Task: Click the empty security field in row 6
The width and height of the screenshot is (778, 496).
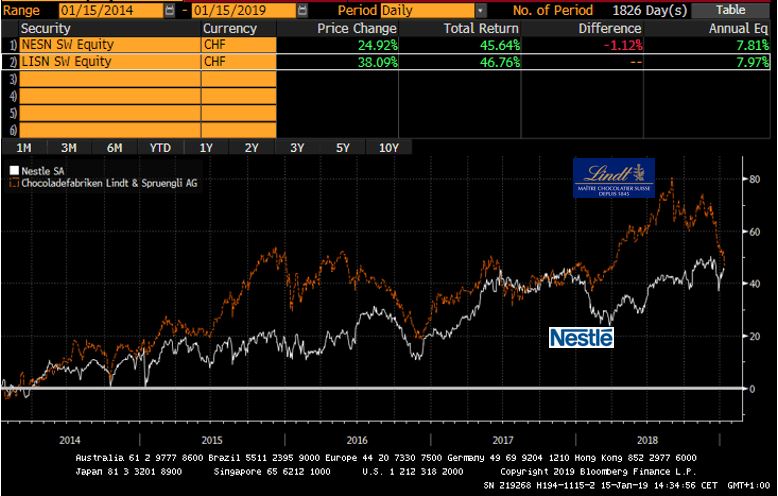Action: [110, 130]
